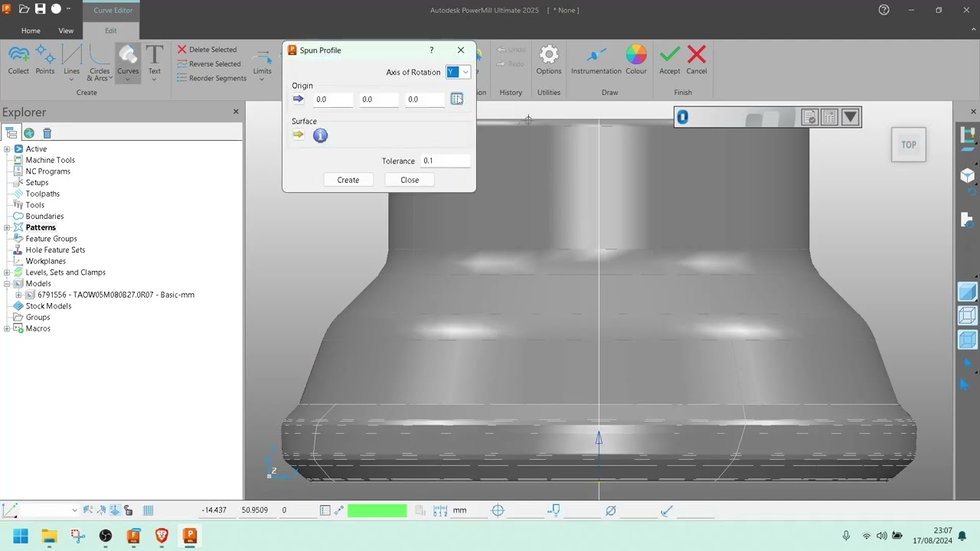Open Axis of Rotation dropdown
Screen dimensions: 980x551
(458, 72)
